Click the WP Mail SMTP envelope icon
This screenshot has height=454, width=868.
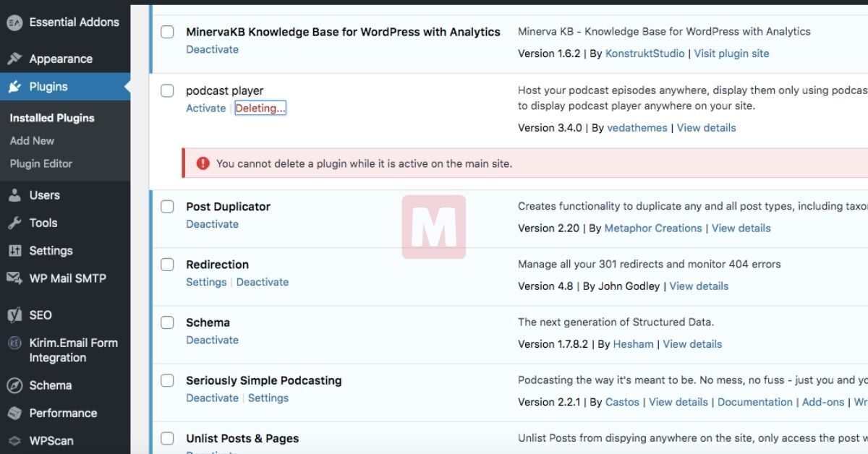pos(14,278)
